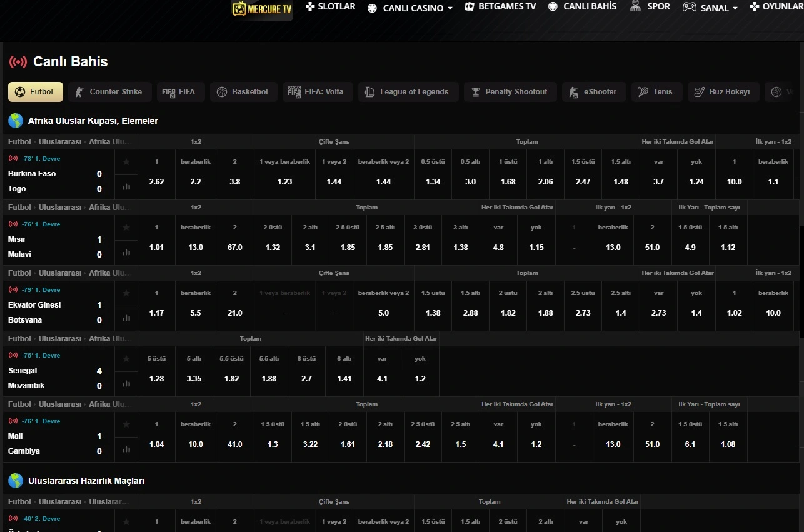This screenshot has width=804, height=532.
Task: Show statistics icon for Mali vs Gambiya
Action: pos(126,449)
